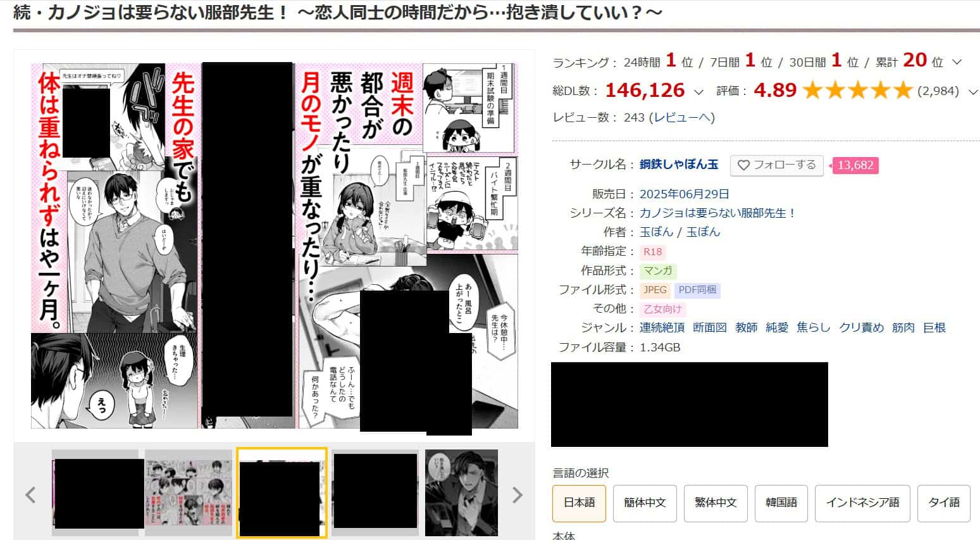Advance the thumbnail carousel with the right arrow
The height and width of the screenshot is (540, 980).
tap(517, 494)
